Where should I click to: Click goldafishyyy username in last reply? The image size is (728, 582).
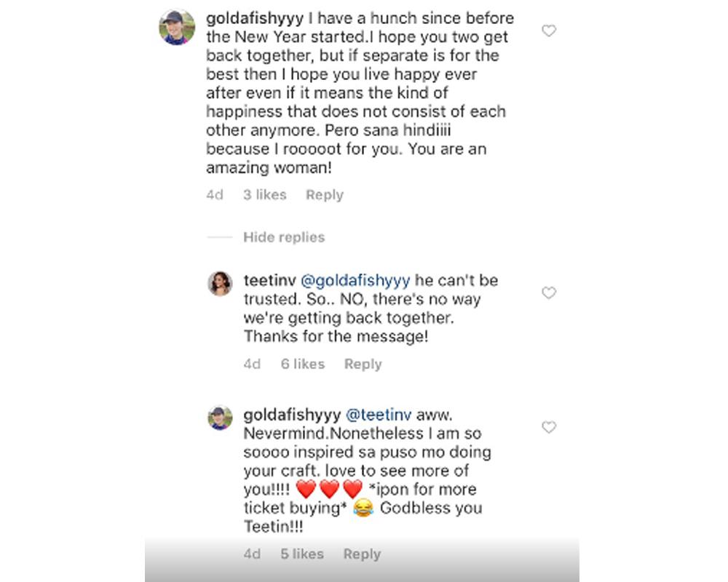(292, 415)
